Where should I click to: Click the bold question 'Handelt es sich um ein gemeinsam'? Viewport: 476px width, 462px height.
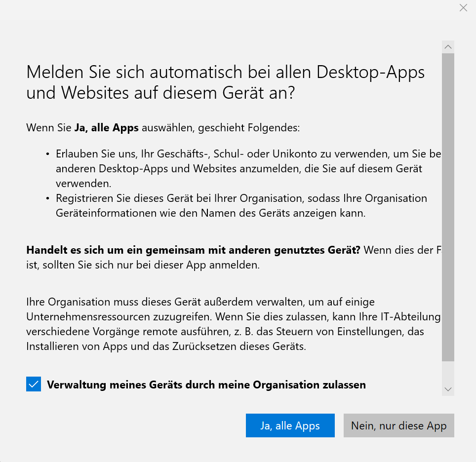point(193,250)
